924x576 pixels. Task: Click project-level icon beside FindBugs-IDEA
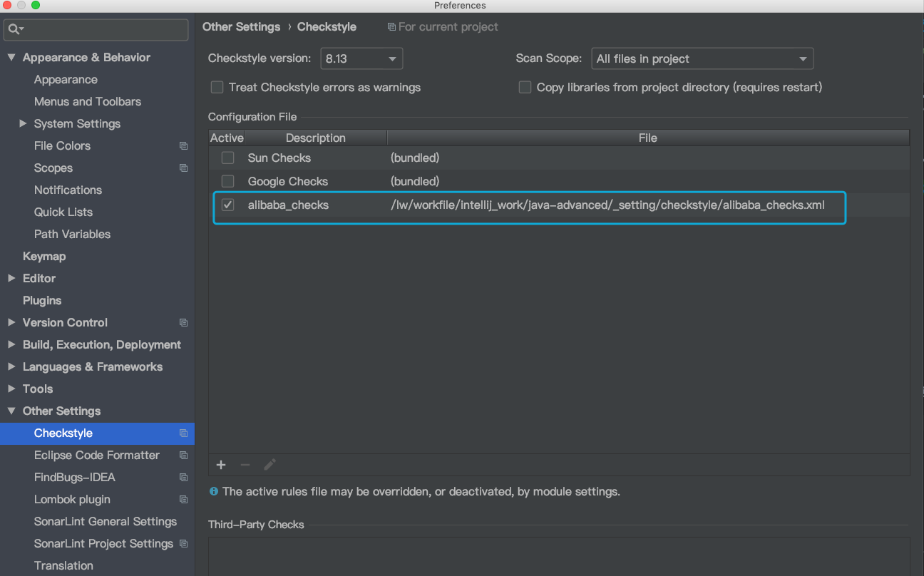coord(183,478)
